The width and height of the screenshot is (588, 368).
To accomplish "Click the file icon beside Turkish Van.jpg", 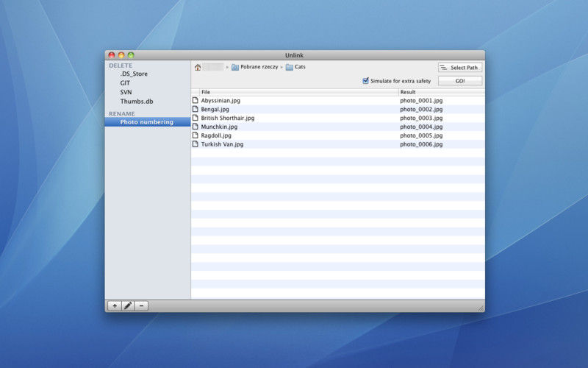I will pyautogui.click(x=195, y=144).
